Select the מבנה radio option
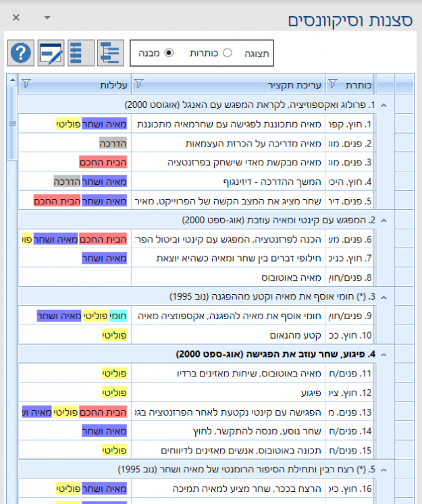 pos(169,53)
